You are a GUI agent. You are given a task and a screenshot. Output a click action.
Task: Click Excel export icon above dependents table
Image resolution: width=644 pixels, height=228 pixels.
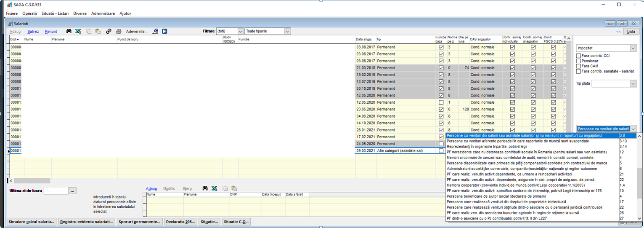pyautogui.click(x=214, y=188)
